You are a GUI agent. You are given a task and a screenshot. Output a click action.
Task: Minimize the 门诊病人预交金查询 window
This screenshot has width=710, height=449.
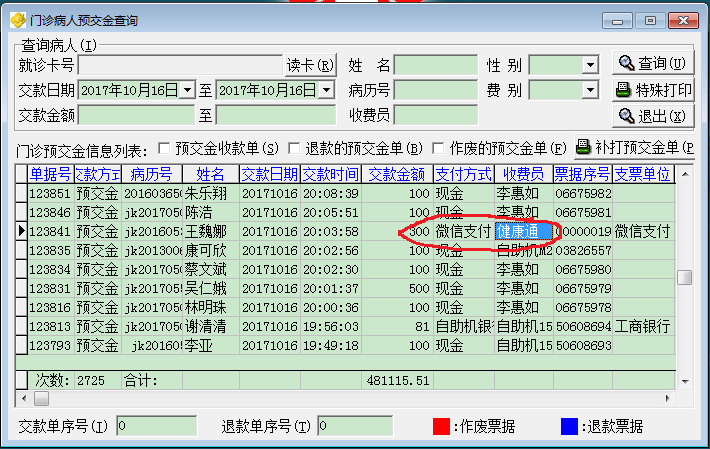[617, 21]
